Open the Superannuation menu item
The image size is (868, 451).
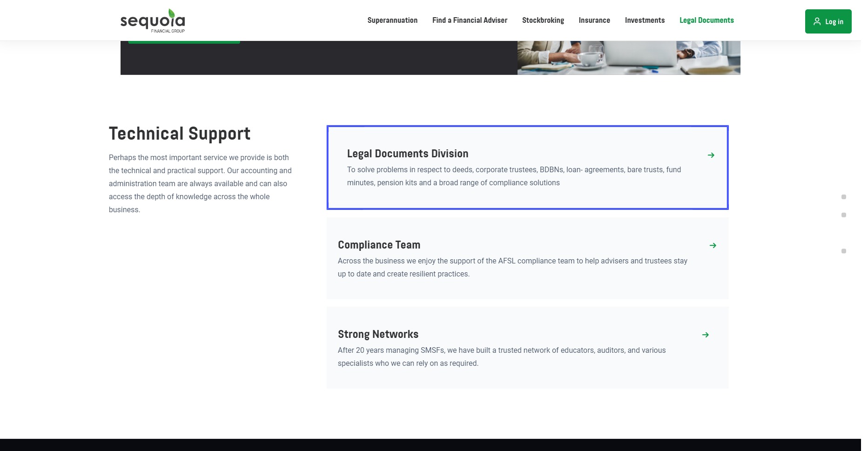coord(392,20)
